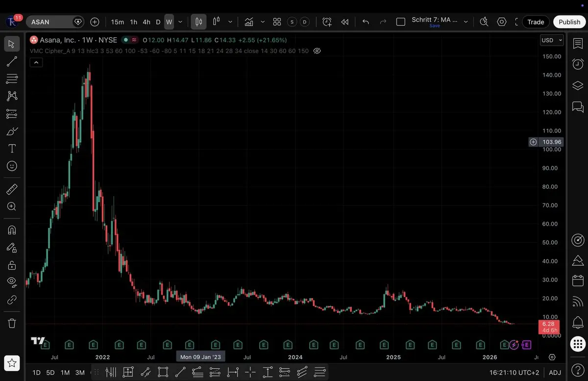Viewport: 588px width, 381px height.
Task: Open the apps grid menu
Action: tap(578, 344)
